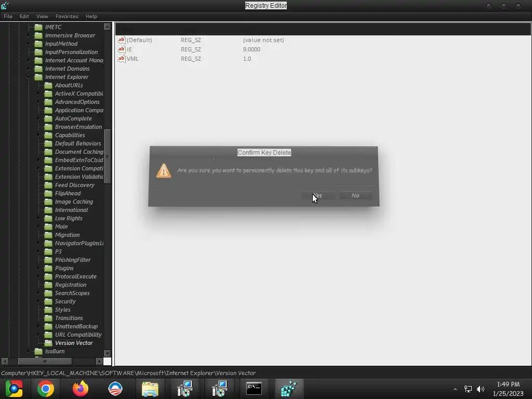Expand the Immersive Browser key
Image resolution: width=532 pixels, height=399 pixels.
[x=29, y=35]
